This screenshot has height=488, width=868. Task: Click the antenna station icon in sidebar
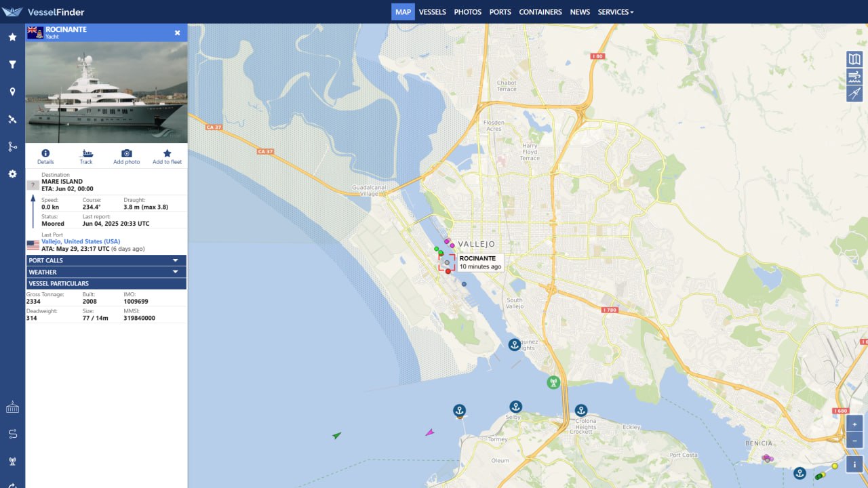(x=12, y=462)
